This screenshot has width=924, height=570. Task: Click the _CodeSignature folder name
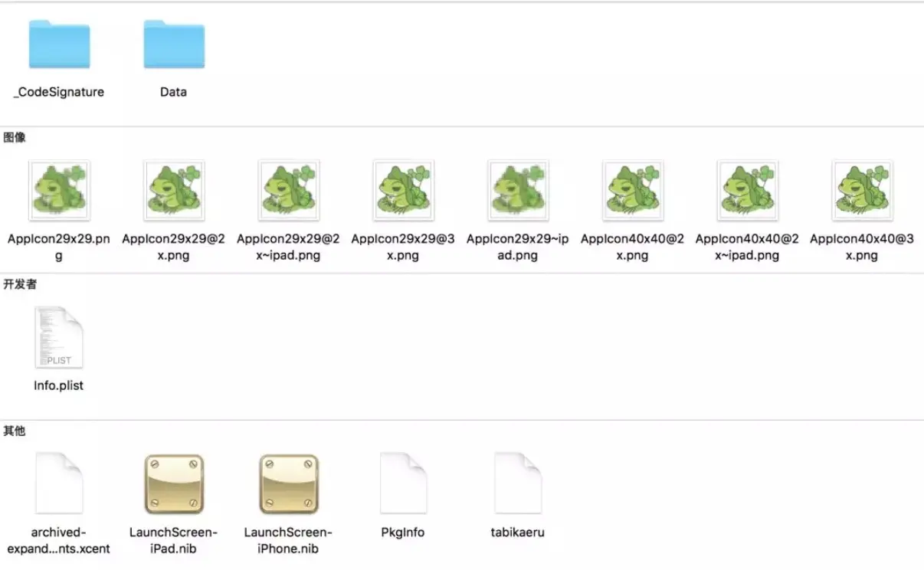point(59,92)
